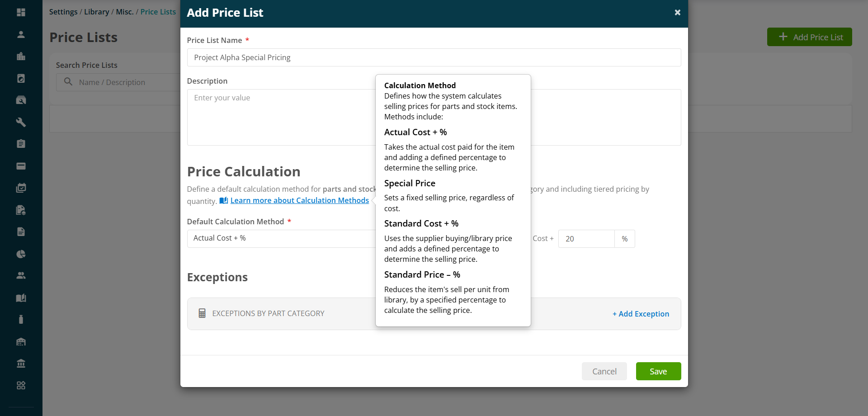
Task: Click the Add Price List button behind the dialog
Action: tap(809, 37)
